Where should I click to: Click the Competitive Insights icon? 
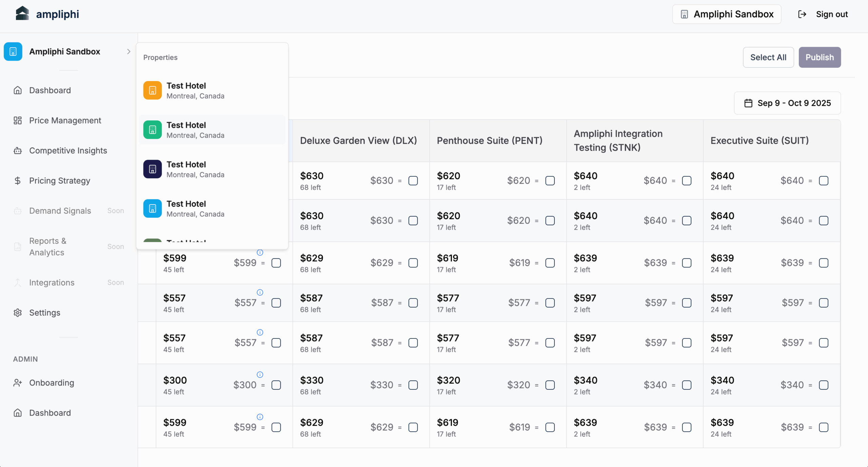pos(18,151)
